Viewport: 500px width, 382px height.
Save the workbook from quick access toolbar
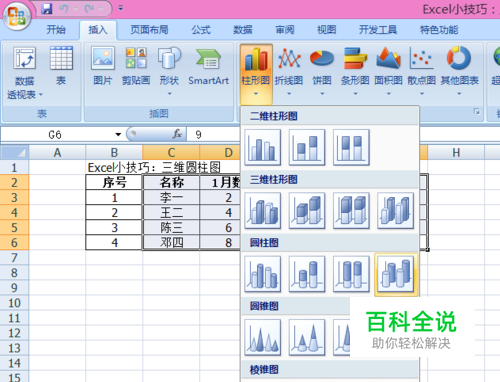click(x=47, y=9)
